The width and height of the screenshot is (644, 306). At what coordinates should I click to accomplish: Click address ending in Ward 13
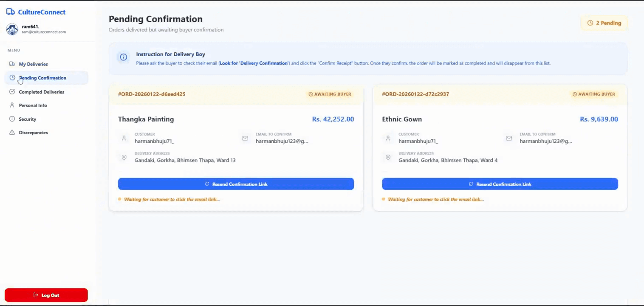point(185,160)
